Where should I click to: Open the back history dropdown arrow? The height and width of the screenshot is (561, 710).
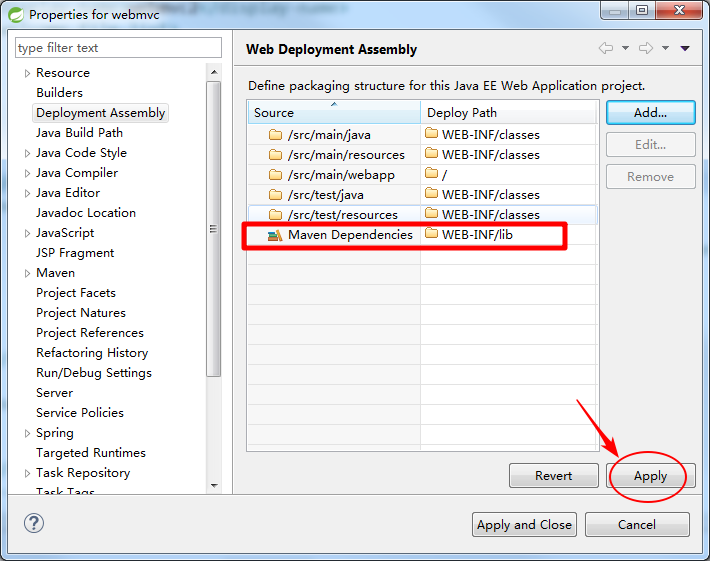tap(625, 48)
